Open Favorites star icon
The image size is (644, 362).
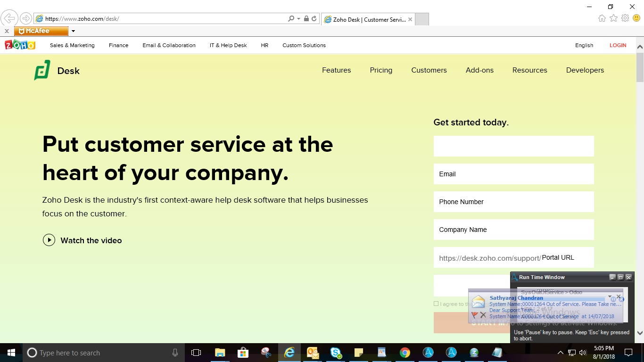(x=613, y=18)
